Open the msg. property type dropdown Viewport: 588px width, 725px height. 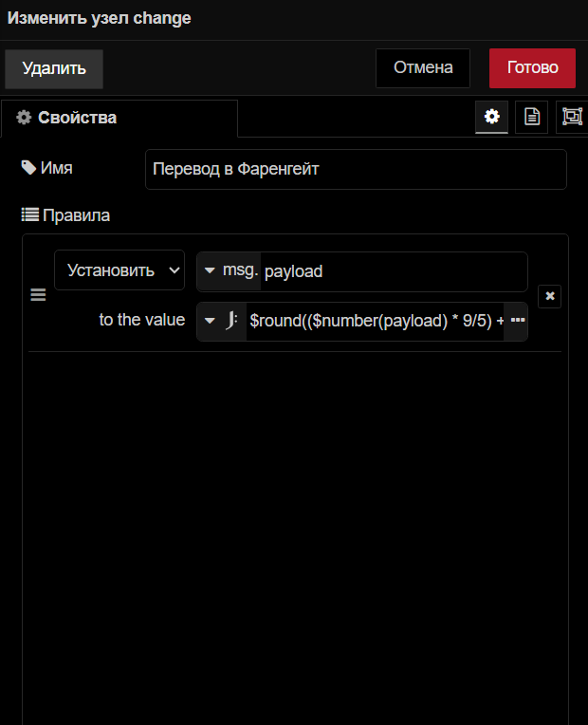point(211,271)
